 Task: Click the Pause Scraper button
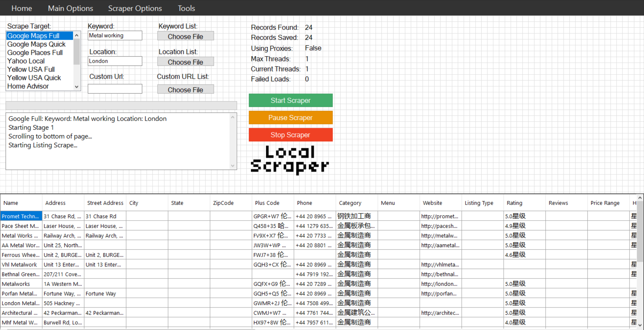point(290,117)
